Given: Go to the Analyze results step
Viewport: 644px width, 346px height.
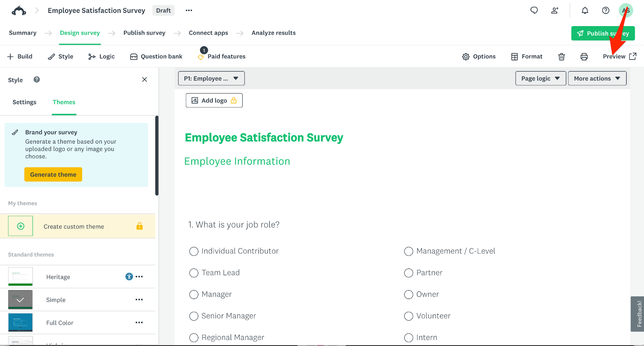Looking at the screenshot, I should point(274,33).
